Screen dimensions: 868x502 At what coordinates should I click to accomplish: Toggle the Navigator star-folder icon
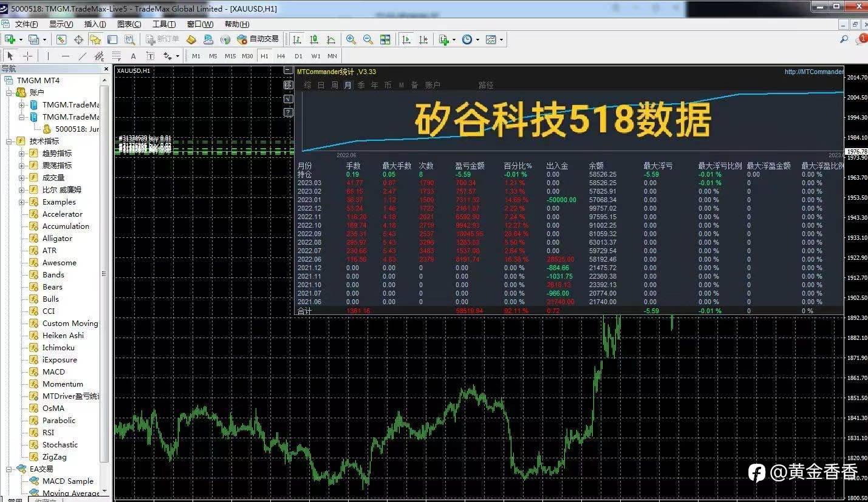[95, 39]
